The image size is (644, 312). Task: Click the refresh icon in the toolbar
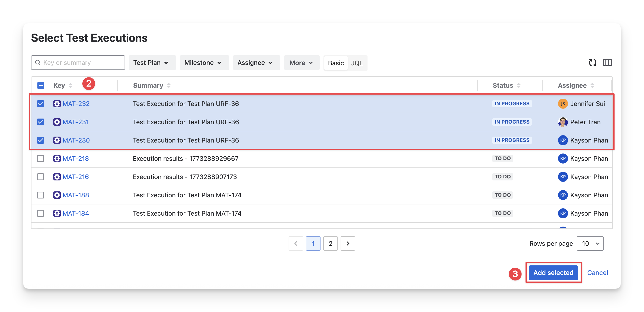pos(592,63)
